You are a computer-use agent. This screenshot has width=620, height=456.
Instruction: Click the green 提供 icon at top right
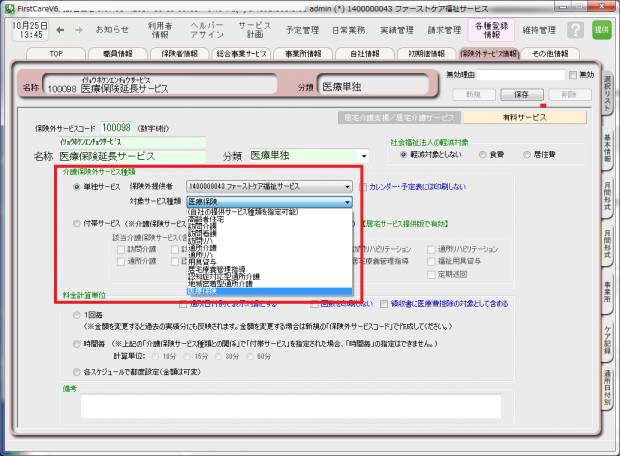[x=601, y=30]
